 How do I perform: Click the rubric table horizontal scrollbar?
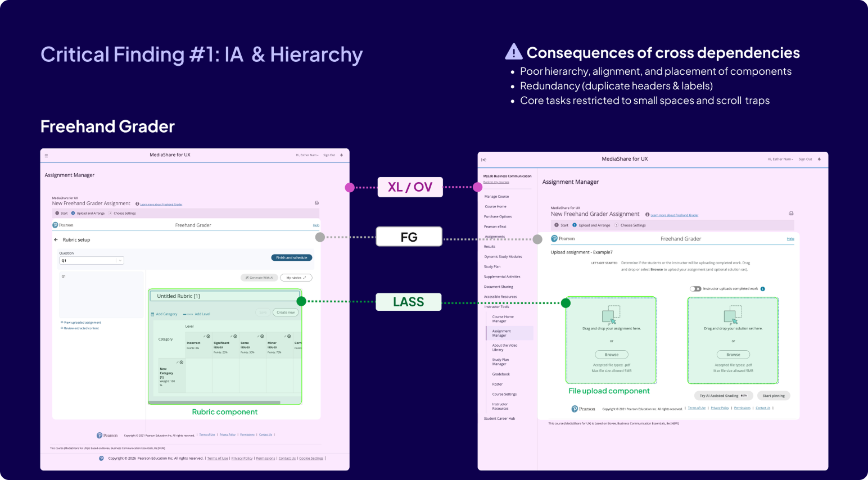[x=214, y=402]
